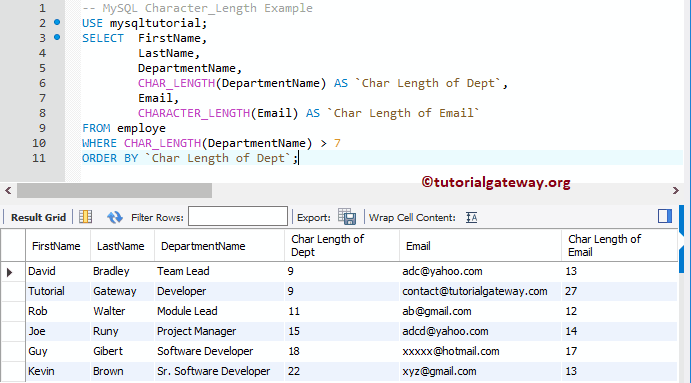This screenshot has width=691, height=383.
Task: Place cursor on 'USE mysqltutorial;' line
Action: pyautogui.click(x=144, y=23)
